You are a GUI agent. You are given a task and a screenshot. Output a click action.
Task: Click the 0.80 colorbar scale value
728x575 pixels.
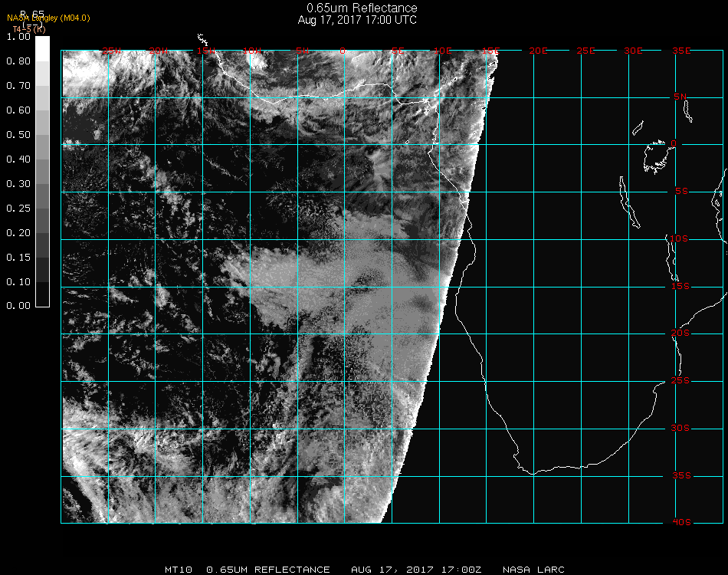click(18, 61)
